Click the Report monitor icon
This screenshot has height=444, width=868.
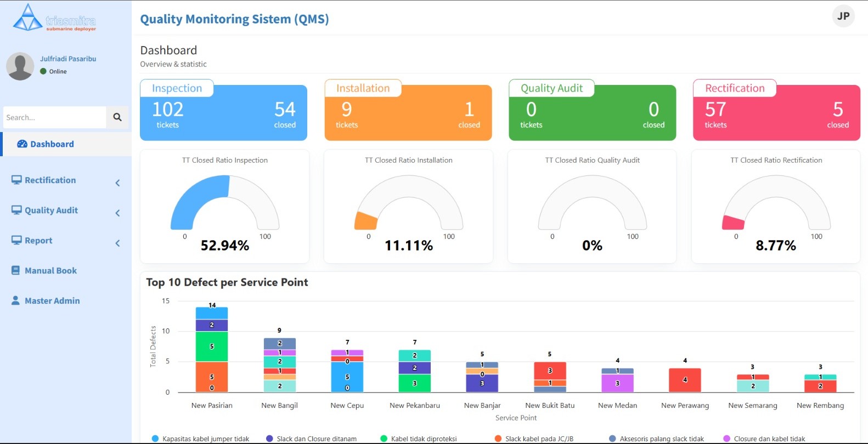tap(16, 241)
